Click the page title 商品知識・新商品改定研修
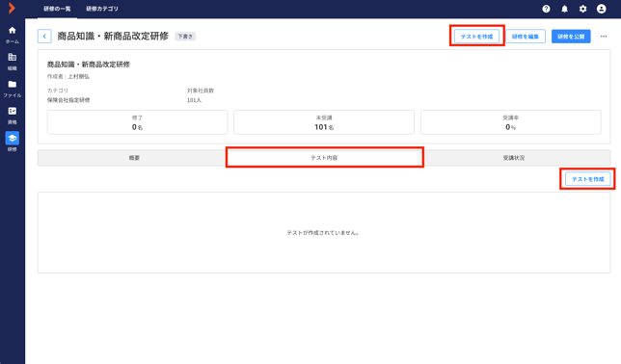This screenshot has width=621, height=364. [x=113, y=37]
